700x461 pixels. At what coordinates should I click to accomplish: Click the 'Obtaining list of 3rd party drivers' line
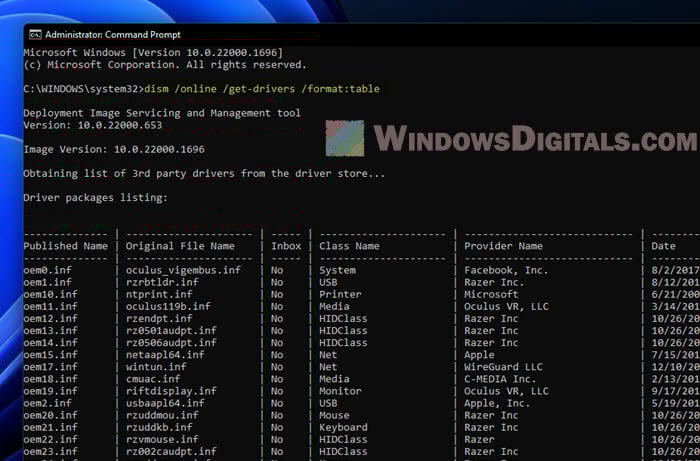point(204,173)
